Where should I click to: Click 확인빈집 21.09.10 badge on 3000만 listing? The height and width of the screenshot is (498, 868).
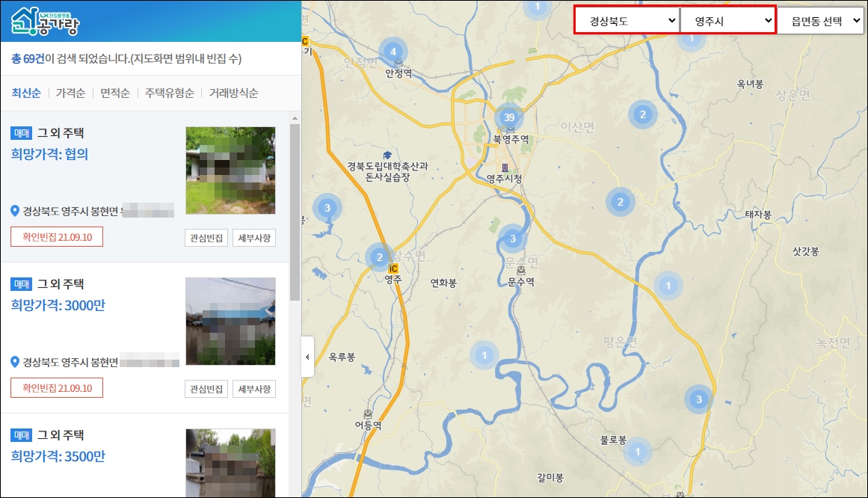pos(57,388)
